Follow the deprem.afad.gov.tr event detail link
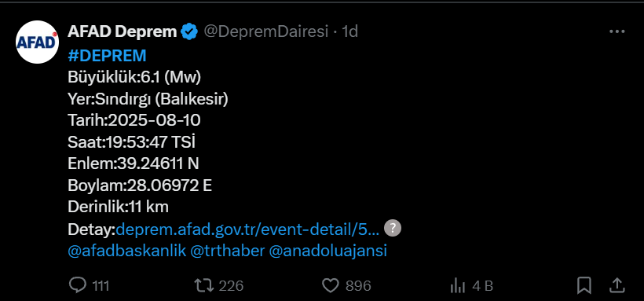The width and height of the screenshot is (644, 301). point(247,229)
